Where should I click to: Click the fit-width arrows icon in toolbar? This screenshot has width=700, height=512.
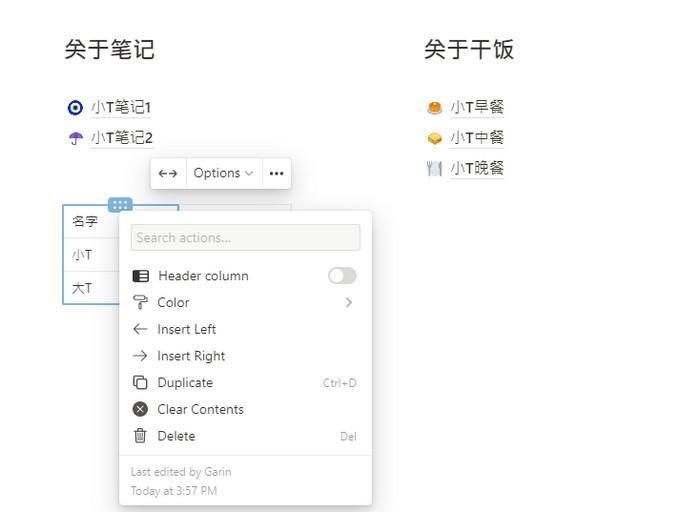168,173
